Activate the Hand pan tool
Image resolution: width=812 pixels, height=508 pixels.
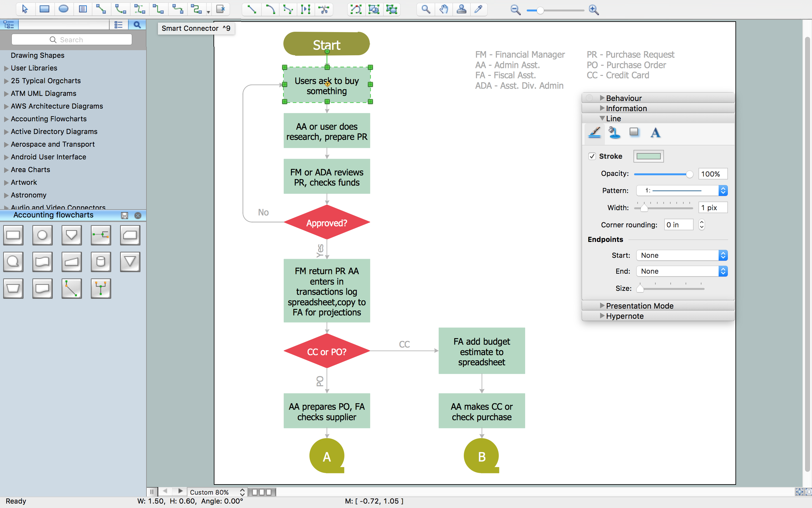[x=444, y=9]
